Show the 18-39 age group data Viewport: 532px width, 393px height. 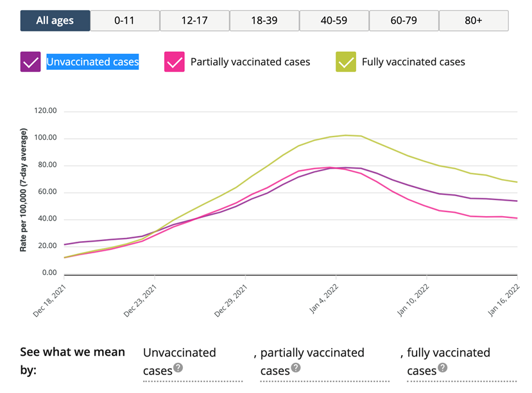264,21
